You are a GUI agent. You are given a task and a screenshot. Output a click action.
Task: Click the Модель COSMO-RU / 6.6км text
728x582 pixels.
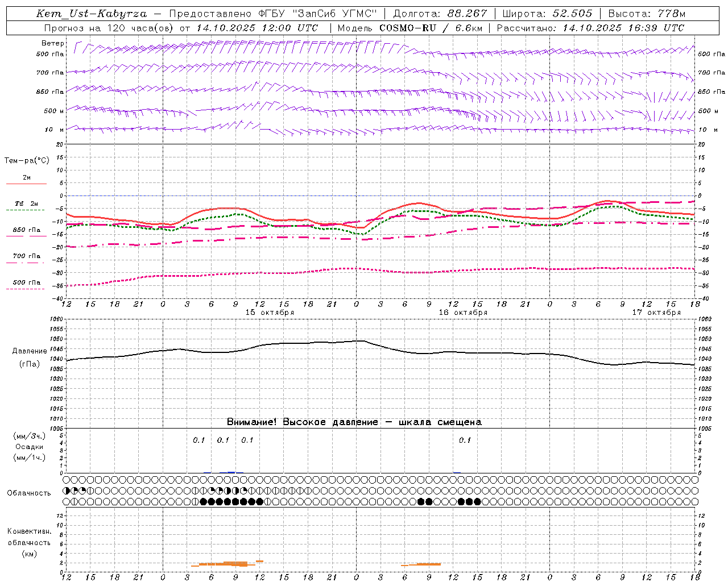tap(410, 28)
